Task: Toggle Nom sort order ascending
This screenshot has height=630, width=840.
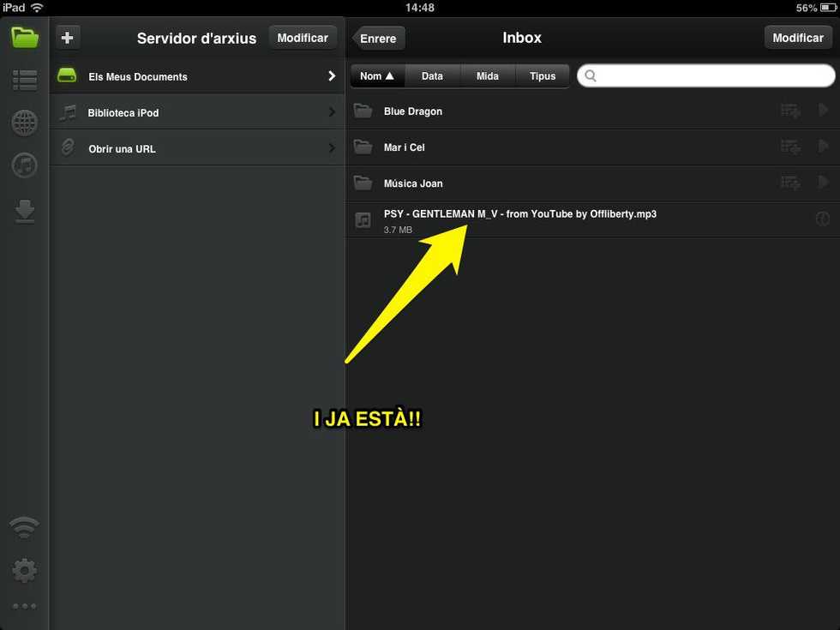Action: point(377,76)
